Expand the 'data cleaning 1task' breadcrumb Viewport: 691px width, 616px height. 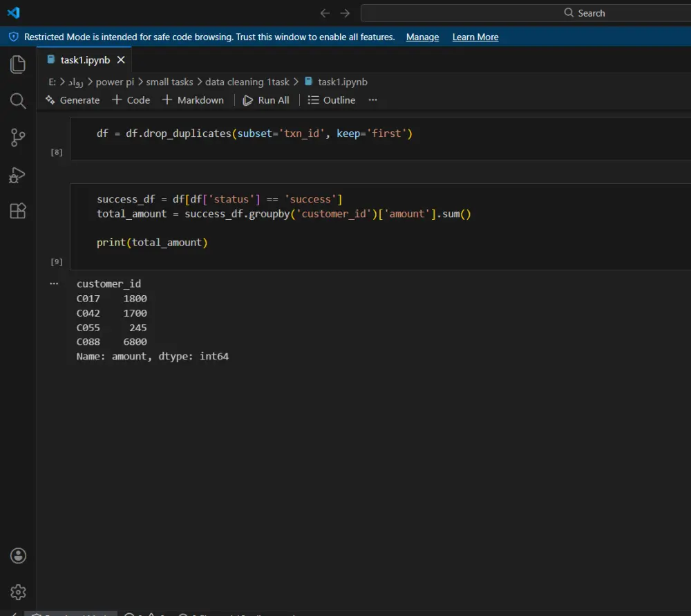coord(247,82)
